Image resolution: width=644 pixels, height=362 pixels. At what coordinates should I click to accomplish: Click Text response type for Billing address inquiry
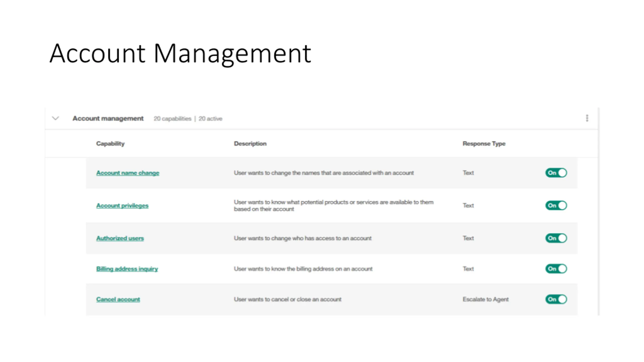(468, 269)
